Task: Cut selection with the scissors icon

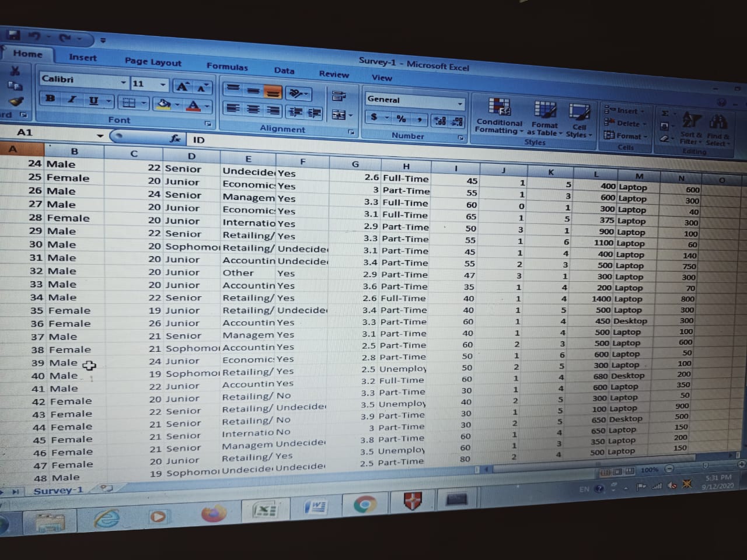Action: [15, 71]
